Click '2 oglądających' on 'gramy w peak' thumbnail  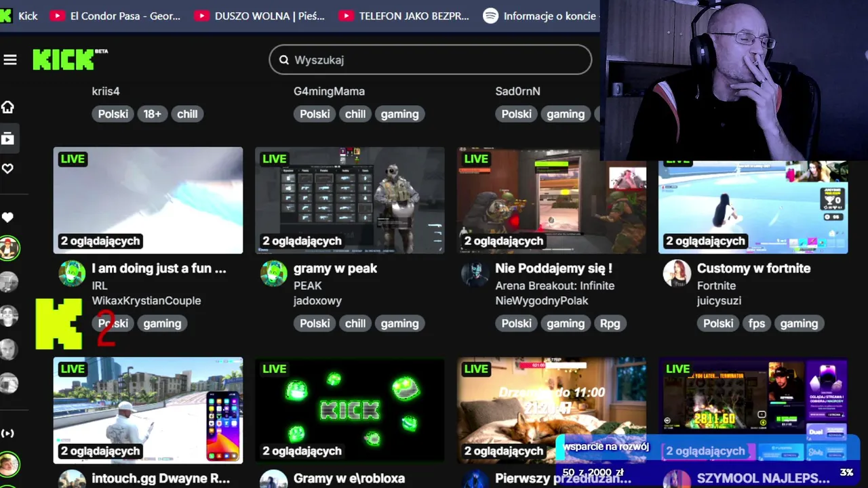pos(302,241)
